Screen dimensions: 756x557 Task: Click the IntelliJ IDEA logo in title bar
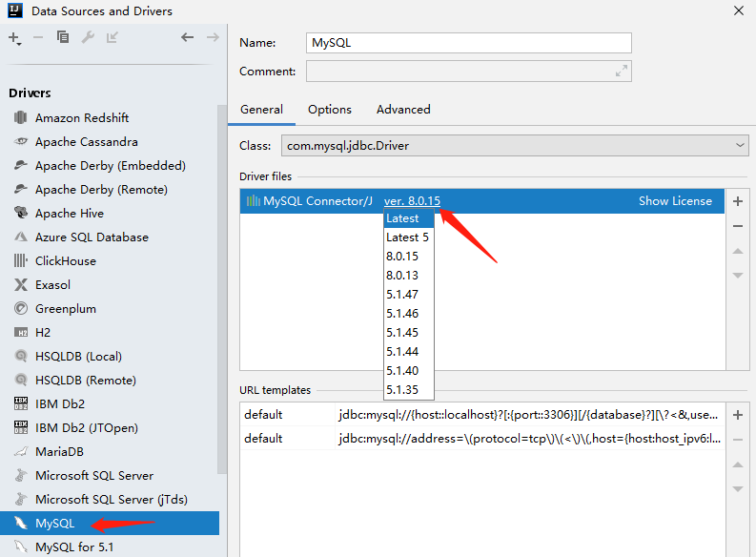[15, 10]
